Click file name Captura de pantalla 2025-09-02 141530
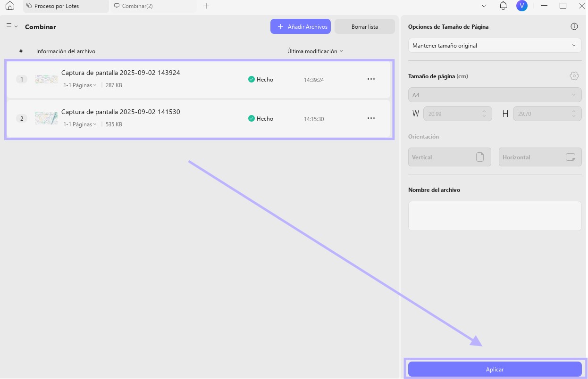Screen dimensions: 588x379 [x=121, y=112]
